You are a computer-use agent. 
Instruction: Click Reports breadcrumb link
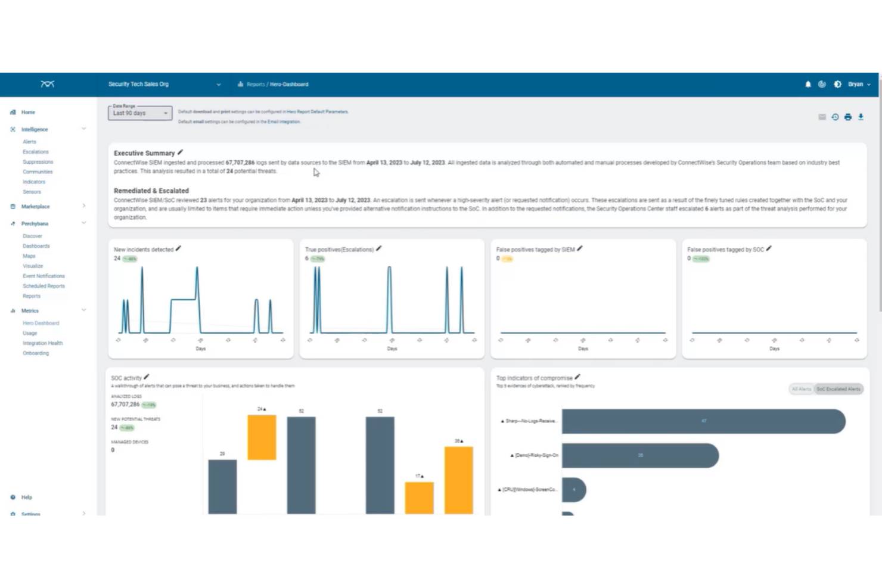256,84
